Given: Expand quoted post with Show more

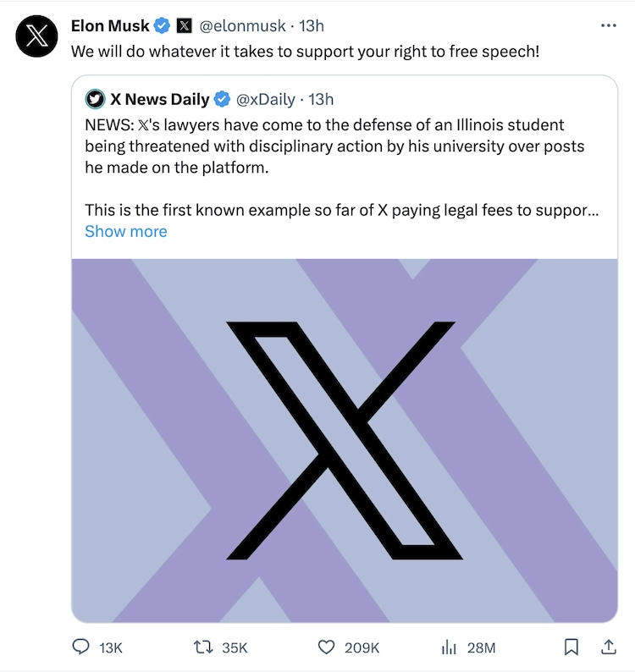Looking at the screenshot, I should 126,231.
